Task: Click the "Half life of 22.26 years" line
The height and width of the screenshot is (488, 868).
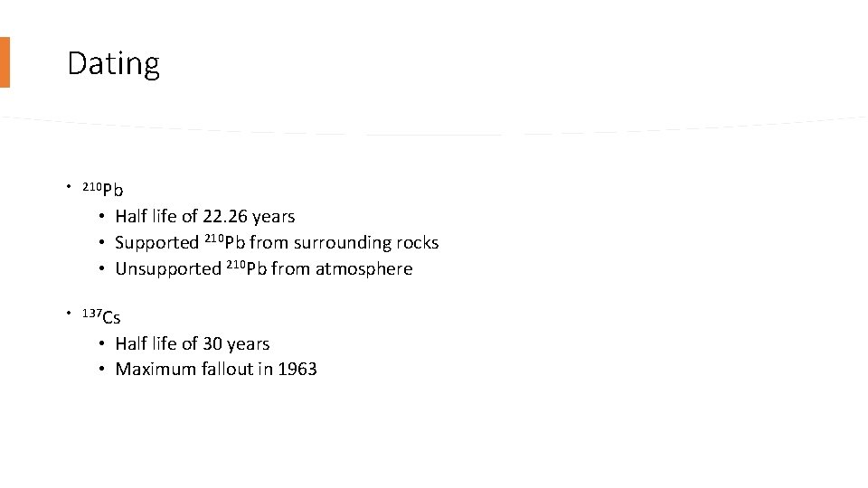Action: pyautogui.click(x=204, y=217)
